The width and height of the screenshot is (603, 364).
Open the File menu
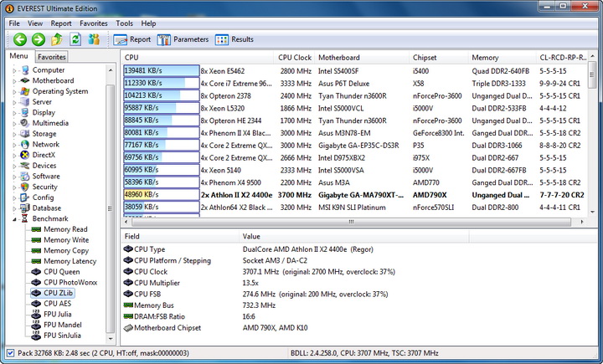(14, 23)
